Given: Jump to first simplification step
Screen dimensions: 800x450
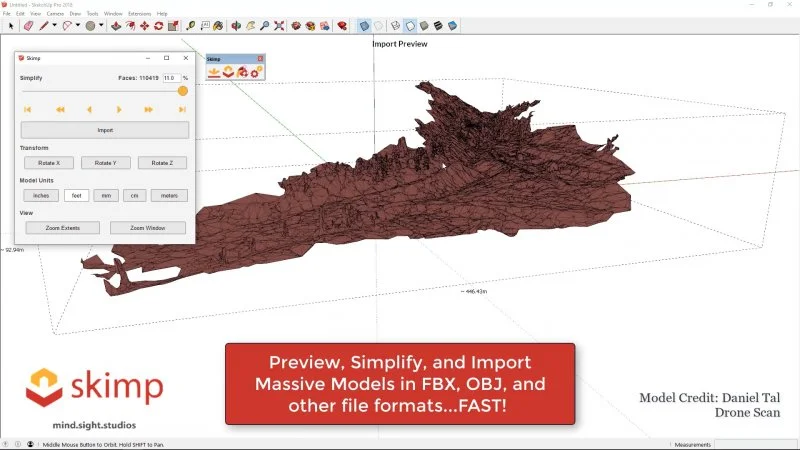Looking at the screenshot, I should tap(28, 109).
